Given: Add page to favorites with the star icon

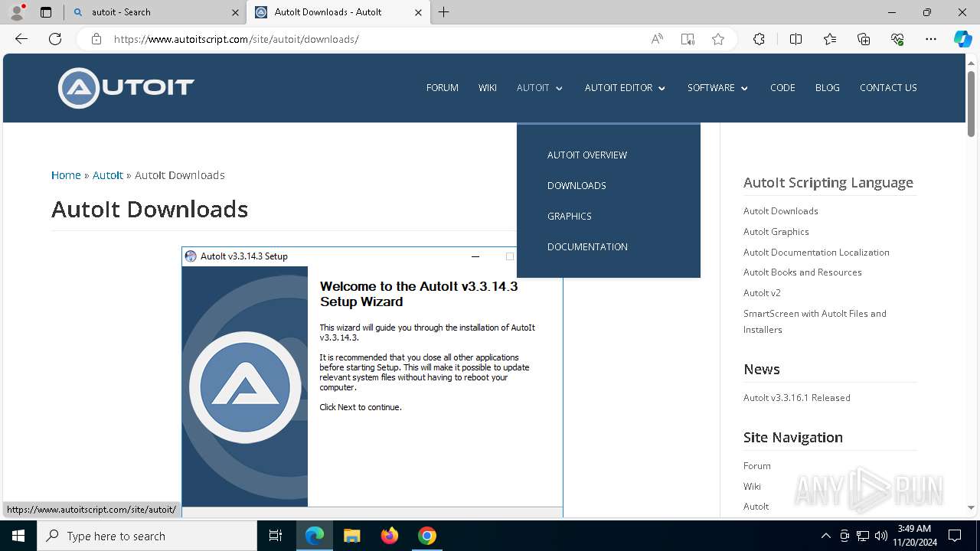Looking at the screenshot, I should [x=718, y=39].
